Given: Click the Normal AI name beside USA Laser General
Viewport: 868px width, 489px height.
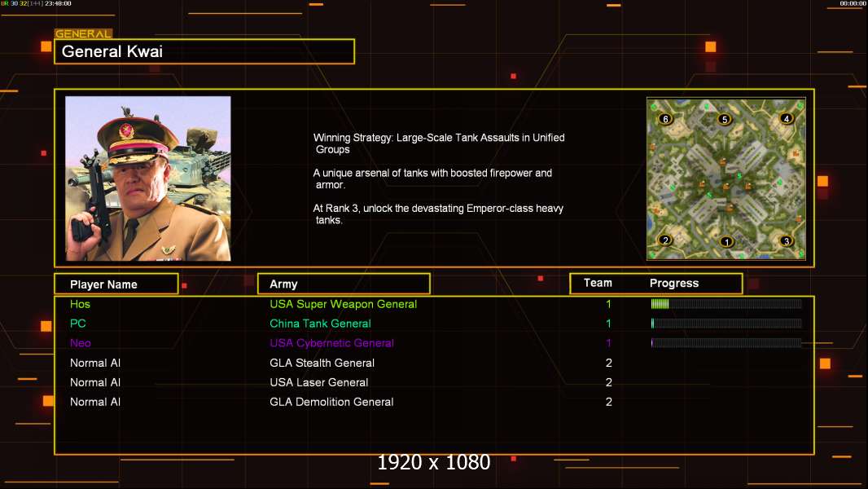Looking at the screenshot, I should 95,382.
